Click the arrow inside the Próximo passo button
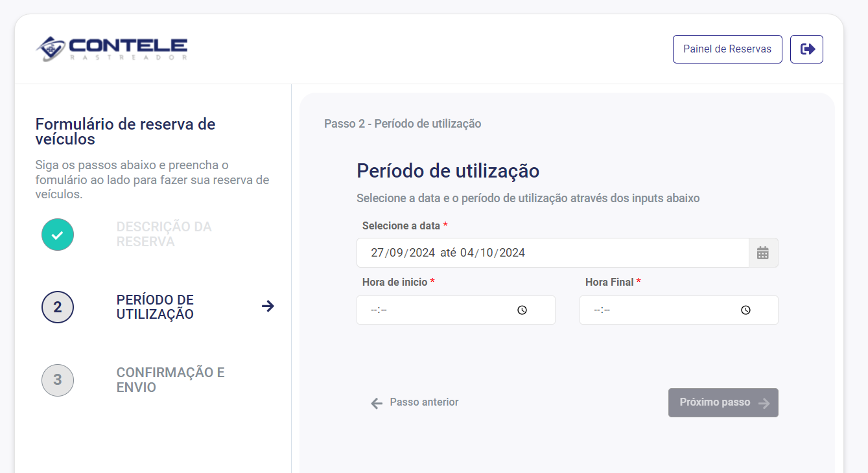Viewport: 868px width, 473px height. 765,402
